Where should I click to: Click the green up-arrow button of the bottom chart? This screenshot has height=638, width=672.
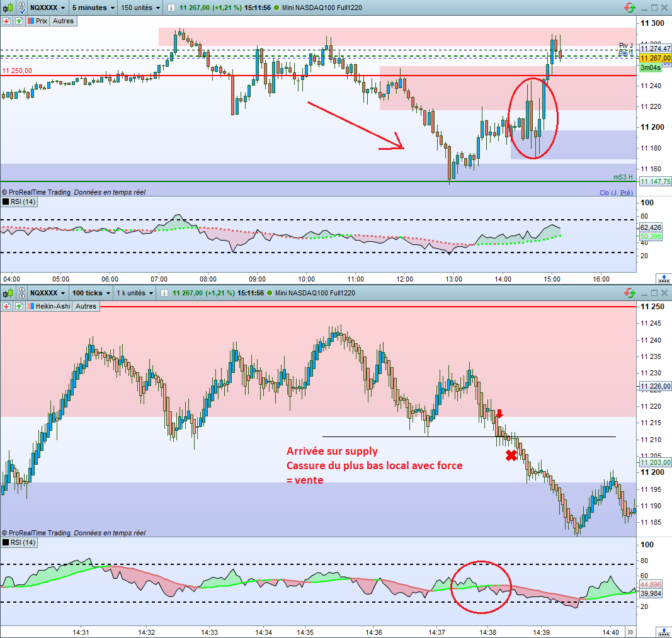[x=19, y=306]
